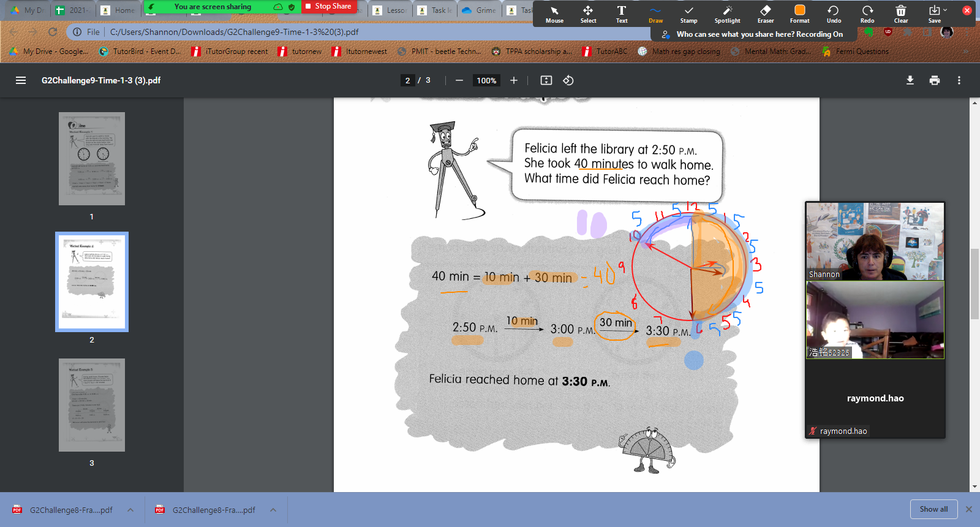Viewport: 980px width, 527px height.
Task: Close the downloads bar
Action: [969, 509]
